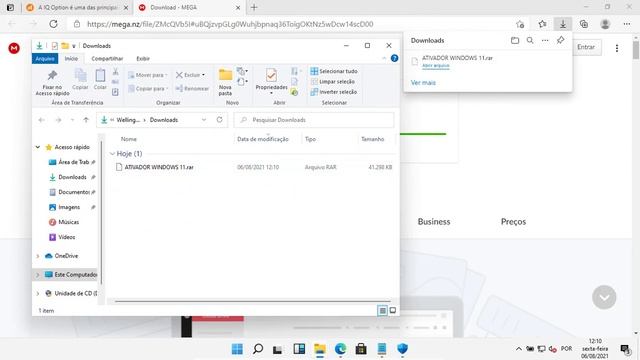Go up one folder level in Explorer

pos(86,120)
